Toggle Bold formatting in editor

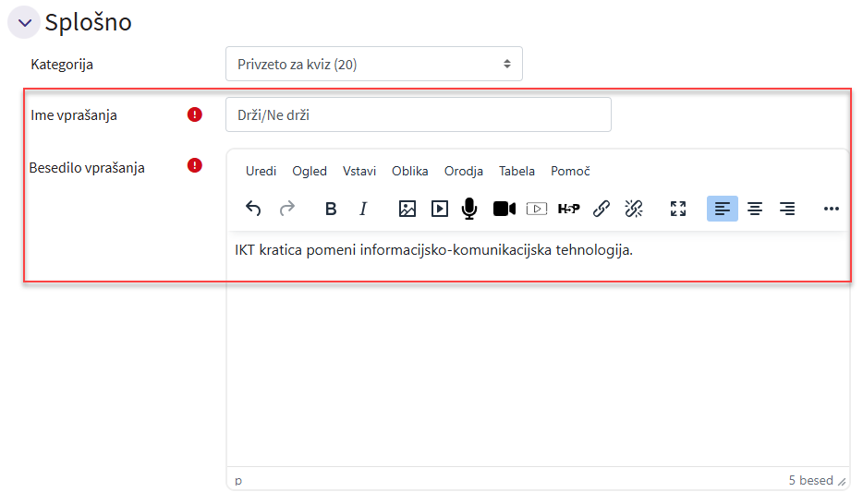(x=331, y=209)
